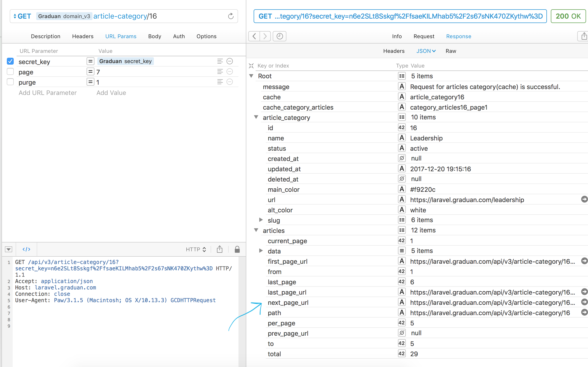Remove the purge parameter with minus icon
The image size is (588, 367).
229,82
